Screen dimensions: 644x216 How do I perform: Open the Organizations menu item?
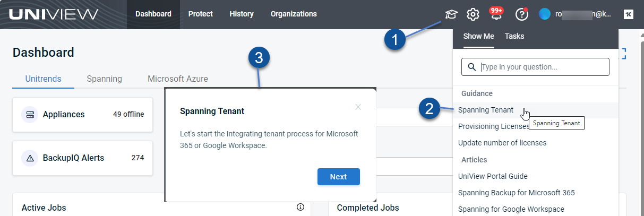tap(294, 14)
